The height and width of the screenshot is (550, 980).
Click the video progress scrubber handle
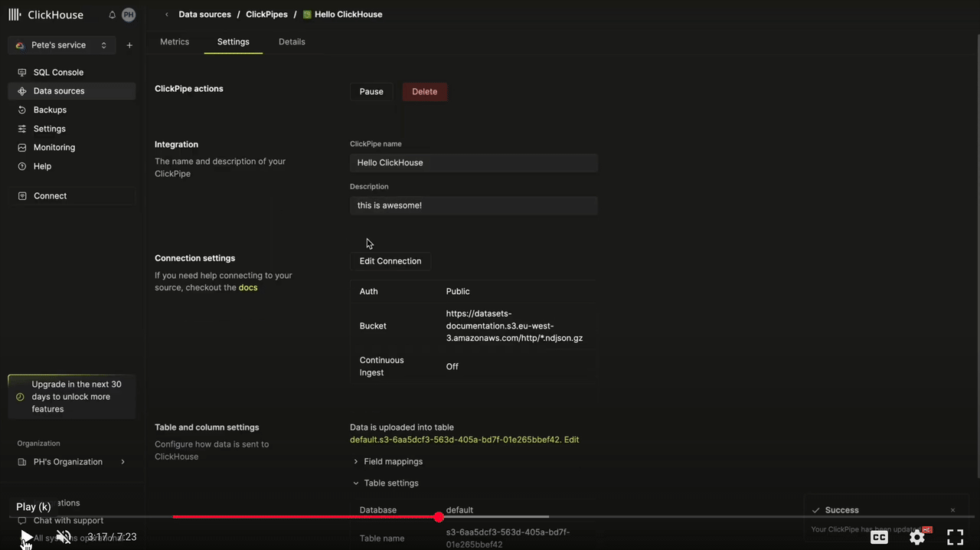click(x=439, y=517)
